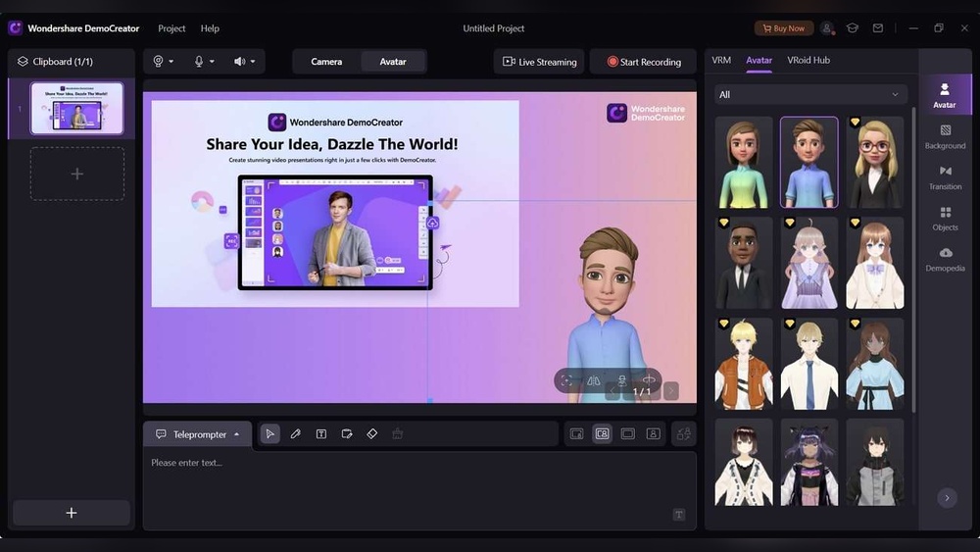Switch to the Avatar tab
Image resolution: width=980 pixels, height=552 pixels.
759,60
